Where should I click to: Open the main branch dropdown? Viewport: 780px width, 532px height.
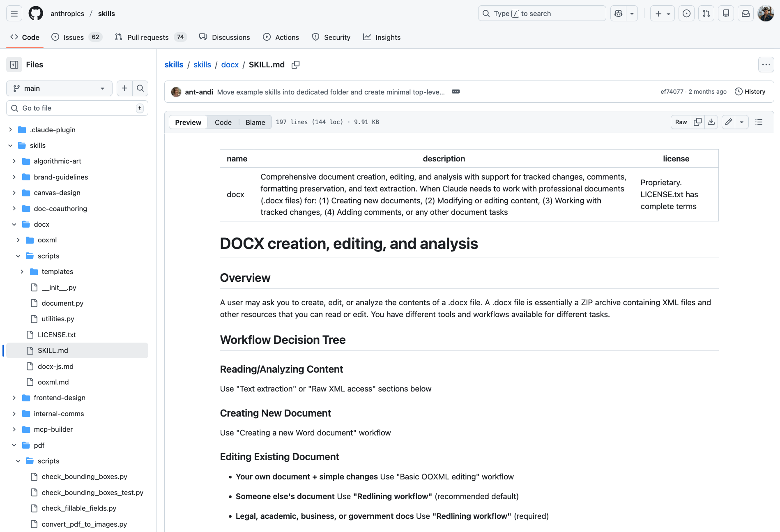60,88
